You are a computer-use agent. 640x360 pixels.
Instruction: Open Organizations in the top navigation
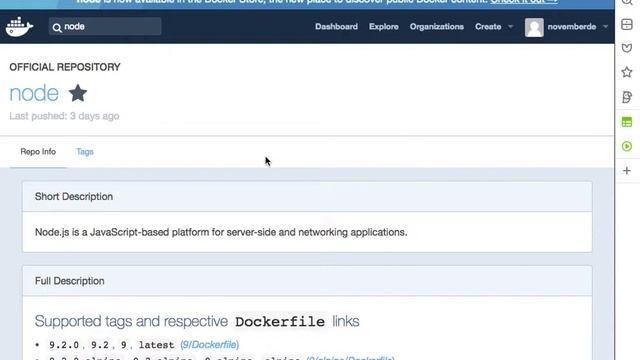(x=437, y=27)
